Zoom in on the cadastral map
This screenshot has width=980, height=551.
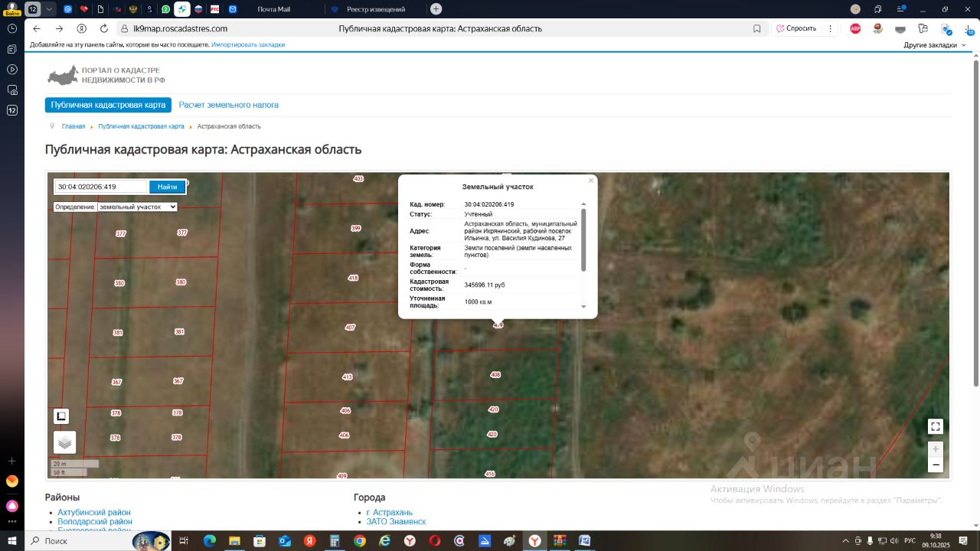(x=935, y=449)
